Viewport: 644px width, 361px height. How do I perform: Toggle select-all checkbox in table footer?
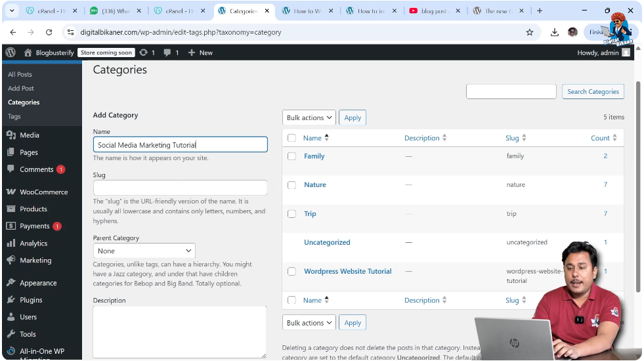(x=291, y=300)
